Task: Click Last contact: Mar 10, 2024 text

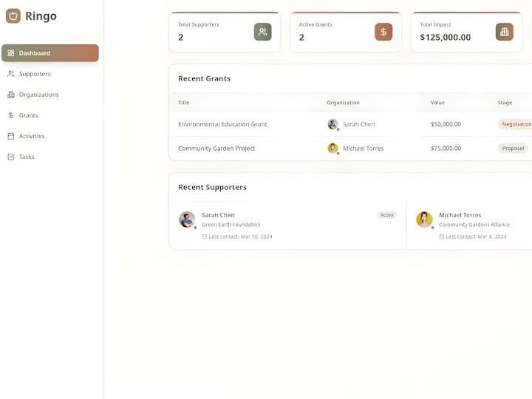Action: 240,236
